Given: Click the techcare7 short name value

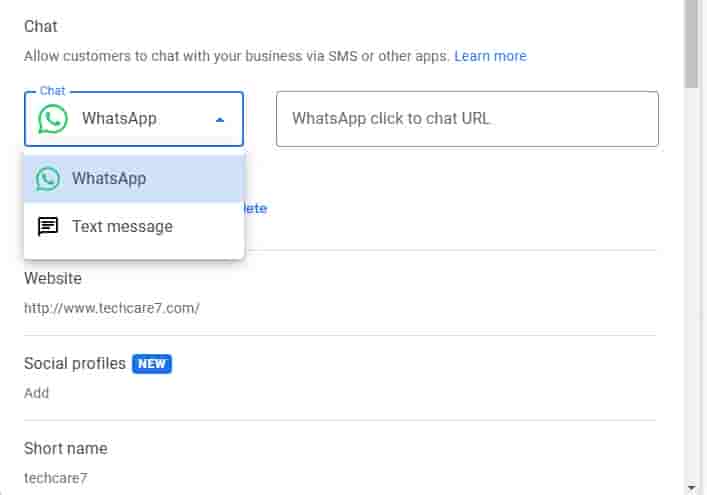Looking at the screenshot, I should point(56,478).
